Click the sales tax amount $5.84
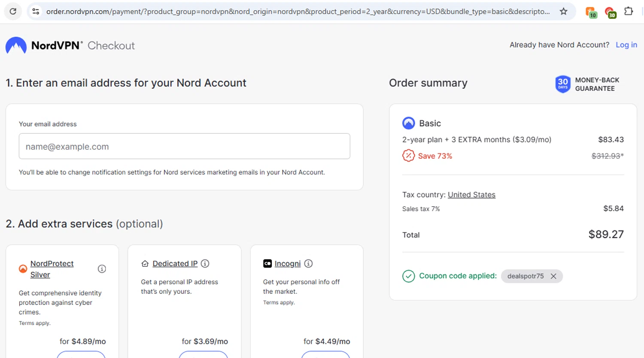Viewport: 644px width, 358px height. [x=614, y=208]
